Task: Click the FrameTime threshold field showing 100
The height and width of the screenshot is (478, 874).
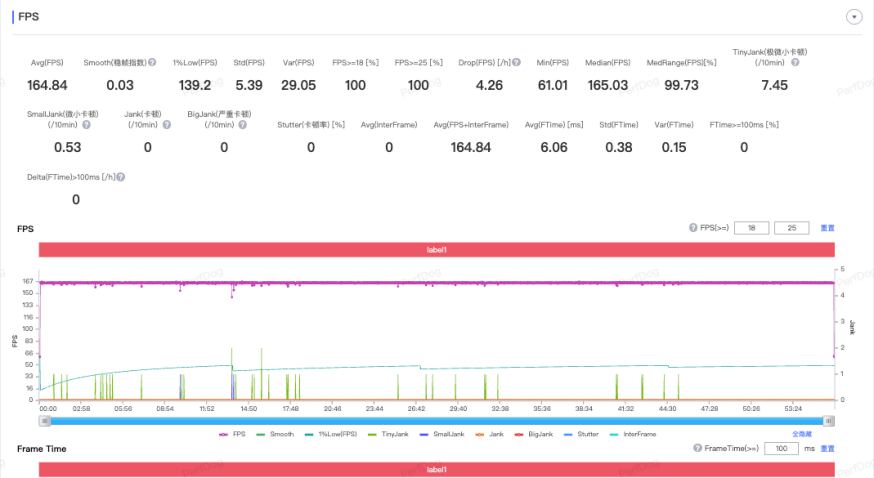Action: 781,448
